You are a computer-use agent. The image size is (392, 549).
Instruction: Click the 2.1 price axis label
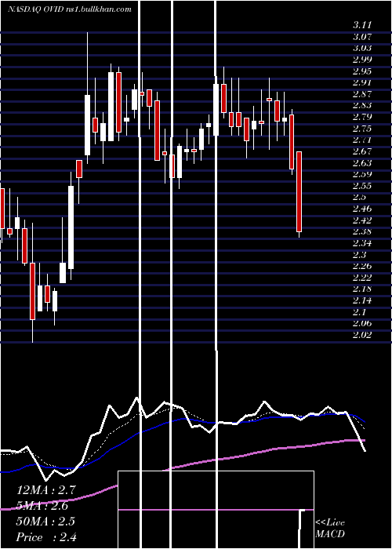pyautogui.click(x=360, y=311)
